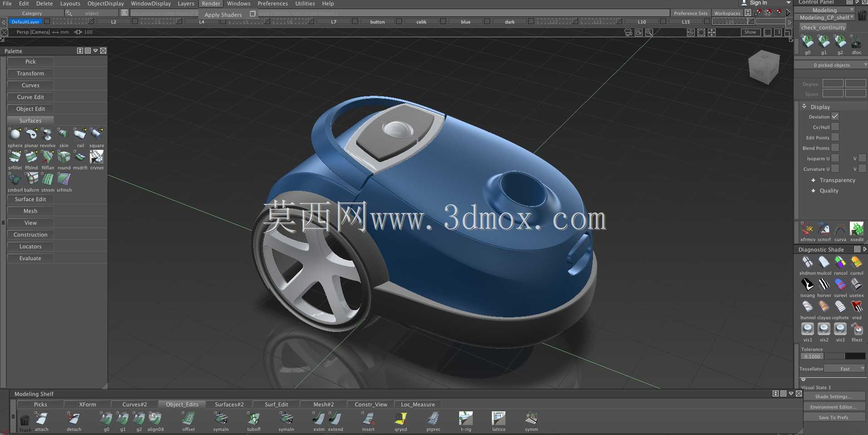868x435 pixels.
Task: Enable the Cv/Hull display checkbox
Action: (835, 127)
